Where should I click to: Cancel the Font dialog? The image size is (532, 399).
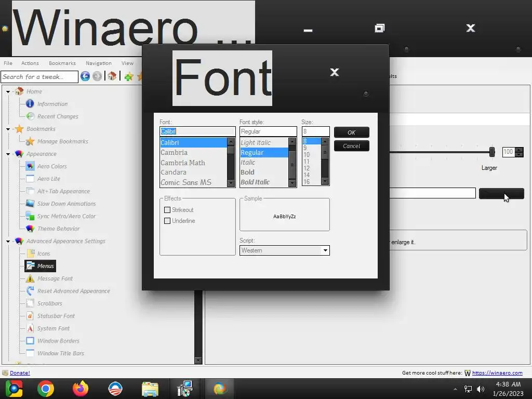click(x=352, y=146)
